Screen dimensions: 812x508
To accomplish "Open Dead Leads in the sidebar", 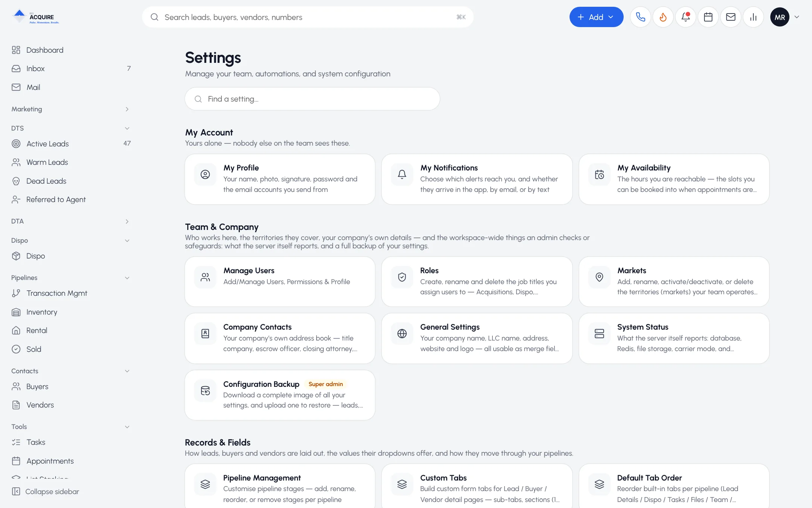I will (x=71, y=181).
